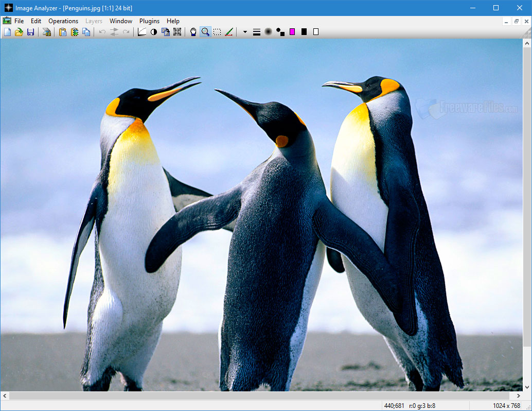
Task: Click the Contrast adjustment icon
Action: (154, 31)
